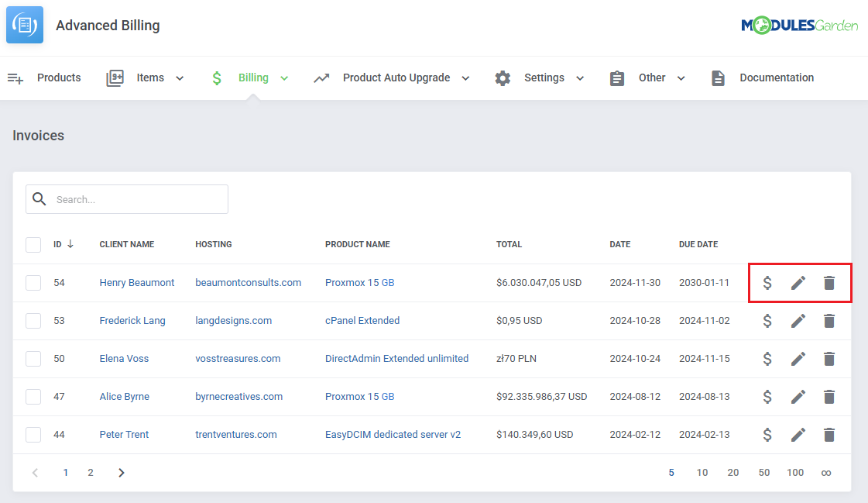This screenshot has width=868, height=503.
Task: Select the checkbox for invoice 47
Action: click(33, 397)
